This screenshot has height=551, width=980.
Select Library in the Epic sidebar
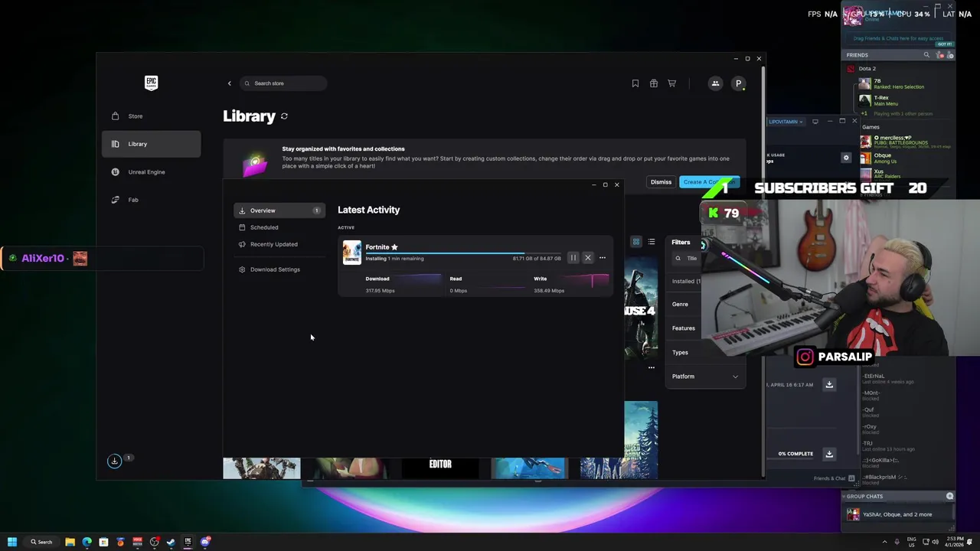coord(151,144)
